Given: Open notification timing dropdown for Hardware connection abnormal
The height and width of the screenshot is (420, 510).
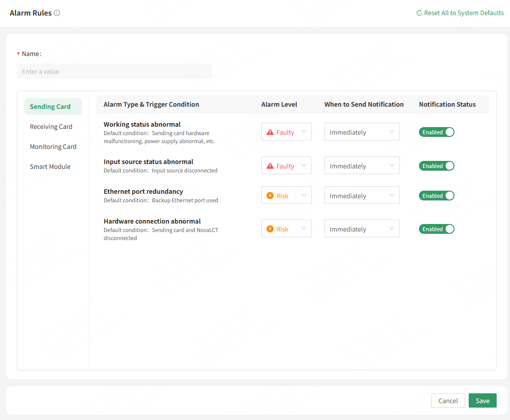Looking at the screenshot, I should (x=362, y=229).
